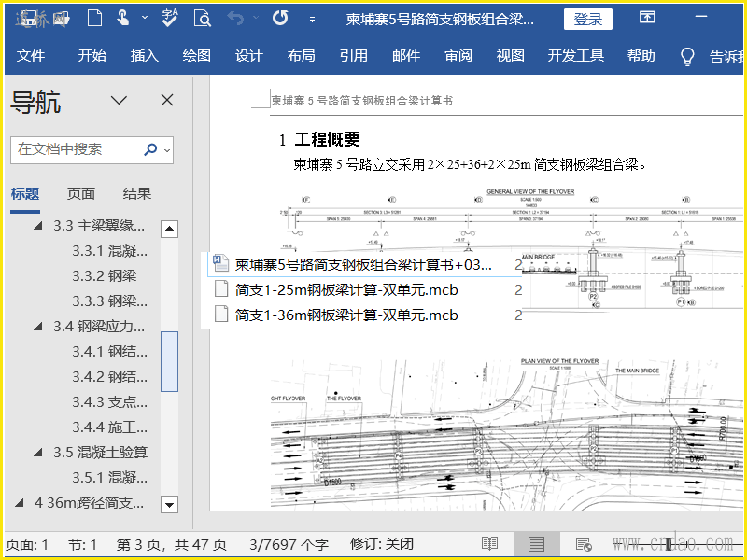Screen dimensions: 747x560
Task: Open Ribbon Display Options
Action: [647, 18]
